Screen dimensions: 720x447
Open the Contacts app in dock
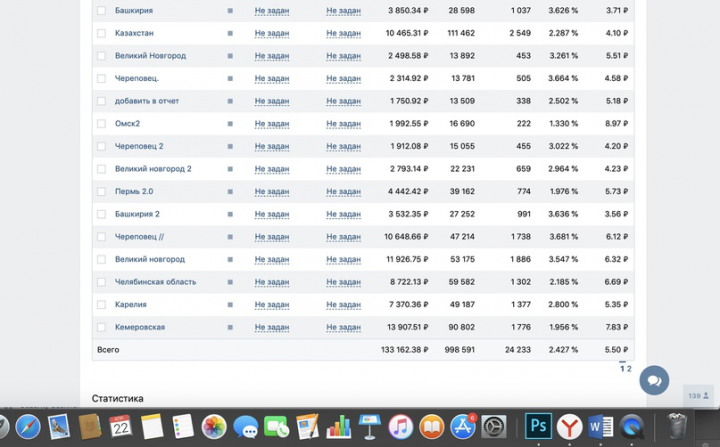(90, 427)
